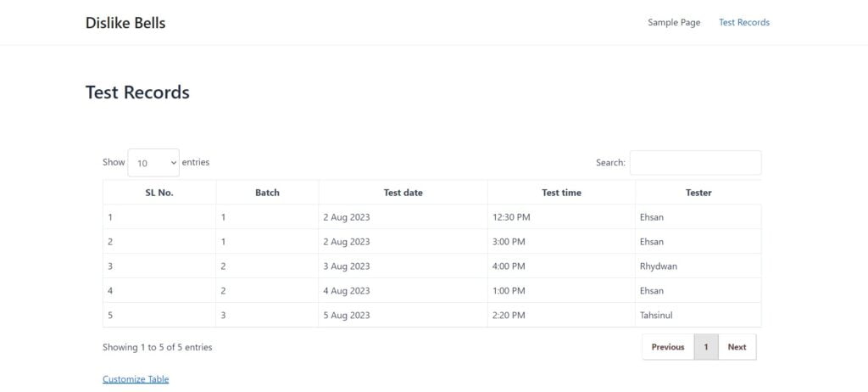
Task: Click the 3 Aug 2023 date cell
Action: [403, 266]
